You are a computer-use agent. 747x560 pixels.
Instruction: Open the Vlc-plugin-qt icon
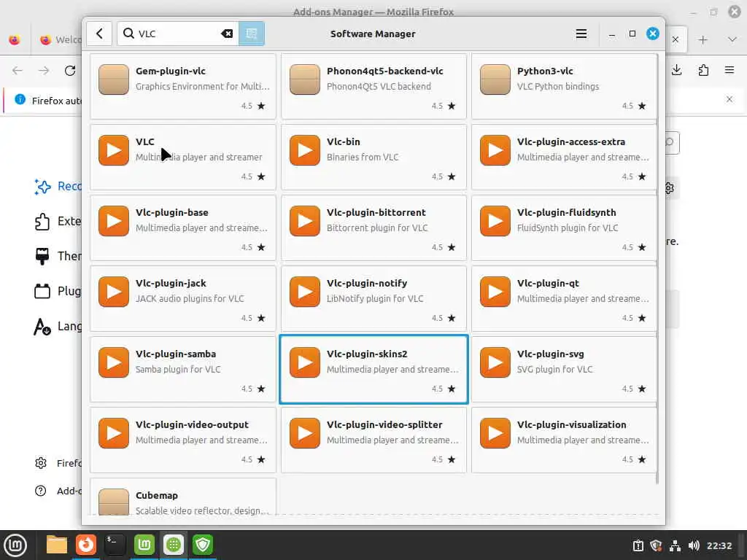495,292
